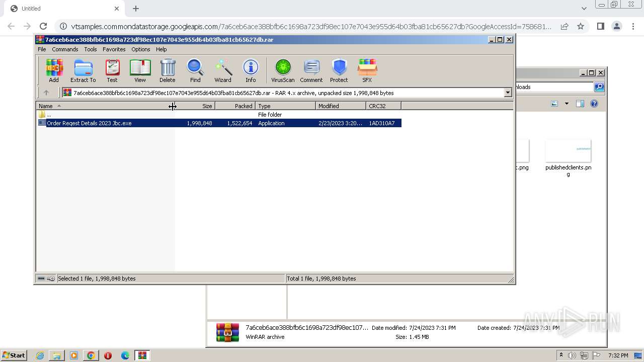
Task: Sort by the Type column header
Action: click(286, 106)
